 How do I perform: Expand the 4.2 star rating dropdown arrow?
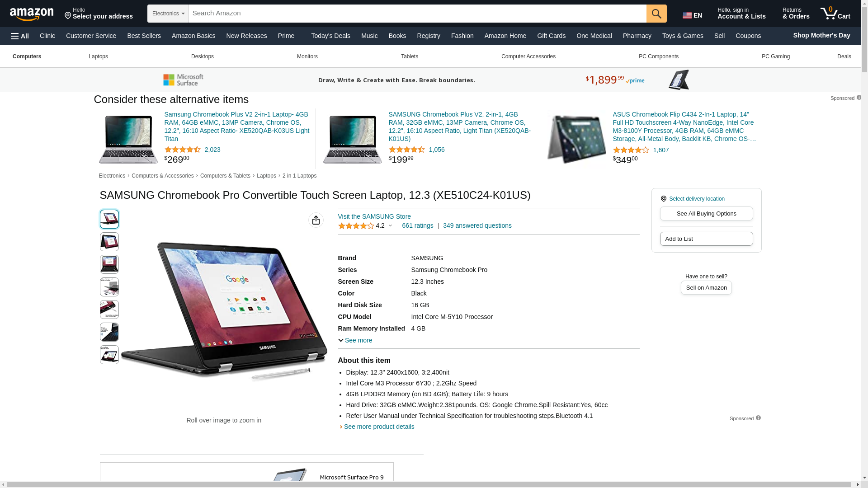[x=390, y=226]
